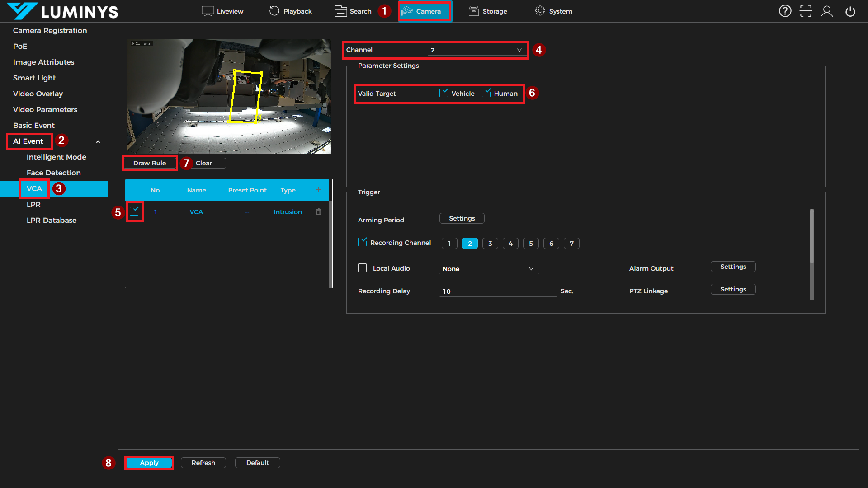Screen dimensions: 868x488
Task: Expand the Local Audio None dropdown
Action: coord(488,269)
